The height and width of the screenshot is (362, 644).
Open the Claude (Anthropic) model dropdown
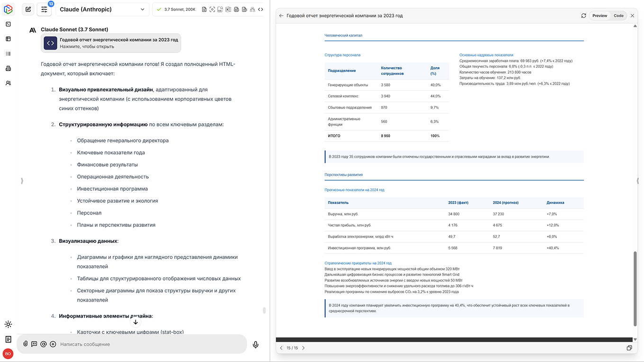tap(102, 9)
